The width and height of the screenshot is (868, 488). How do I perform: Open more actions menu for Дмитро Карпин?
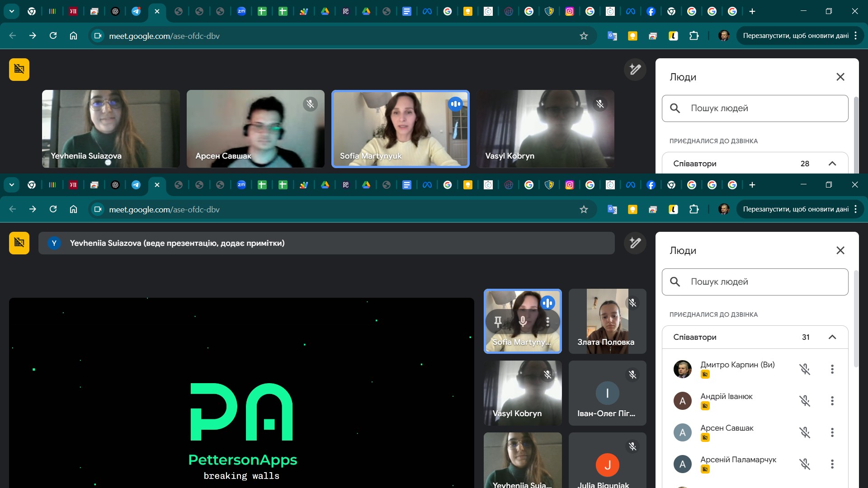tap(832, 369)
